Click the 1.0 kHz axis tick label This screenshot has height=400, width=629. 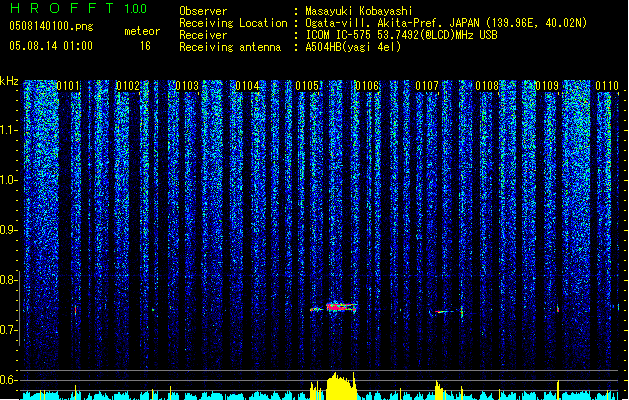click(x=9, y=180)
